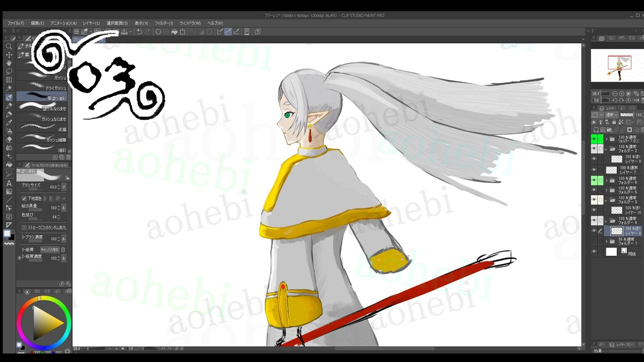644x362 pixels.
Task: Select the Gradient tool
Action: [x=9, y=192]
